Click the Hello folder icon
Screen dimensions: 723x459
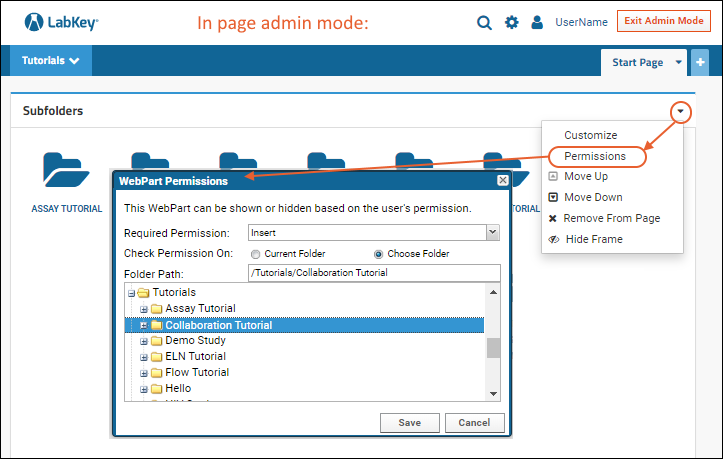(x=157, y=389)
